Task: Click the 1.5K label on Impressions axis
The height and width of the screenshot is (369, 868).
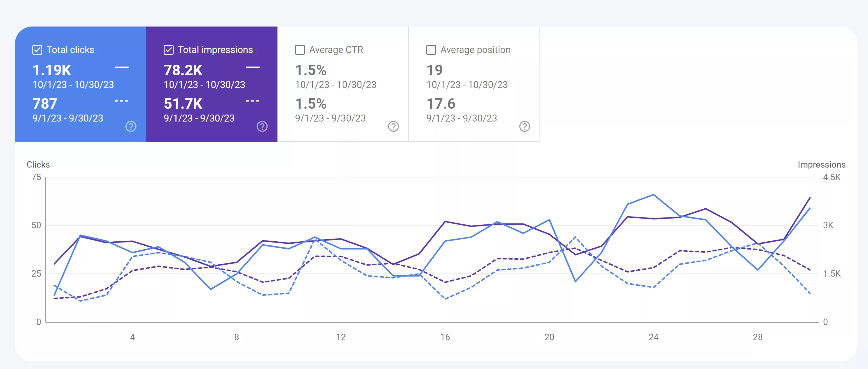Action: point(832,274)
